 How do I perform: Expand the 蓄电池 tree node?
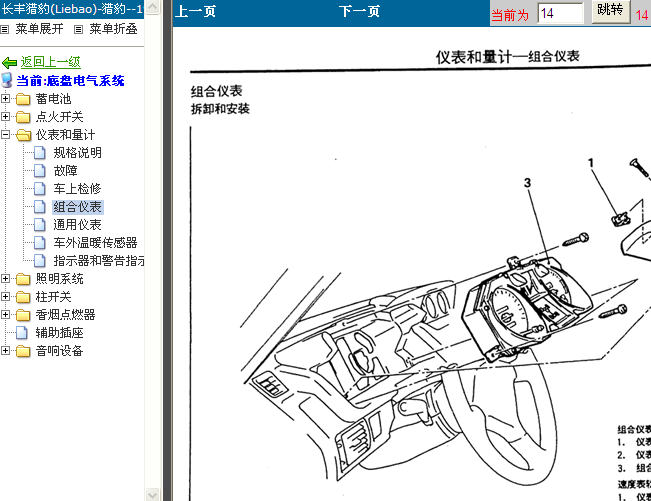(x=5, y=99)
